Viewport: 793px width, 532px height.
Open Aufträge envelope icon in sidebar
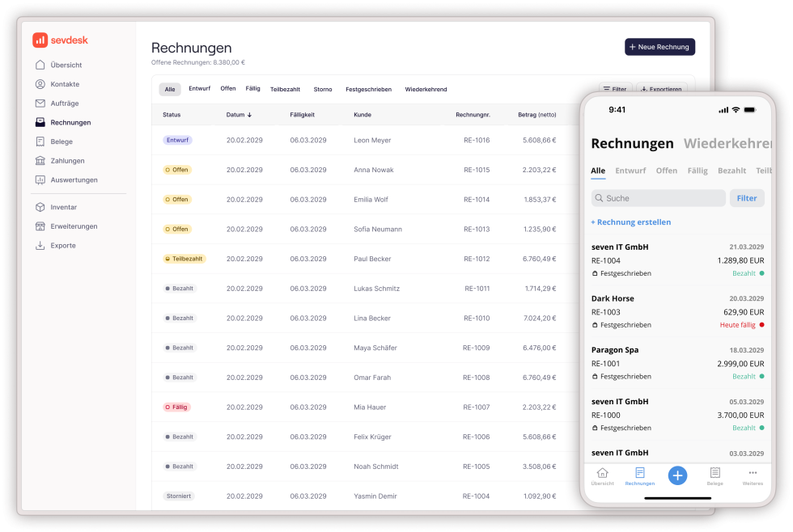(40, 103)
